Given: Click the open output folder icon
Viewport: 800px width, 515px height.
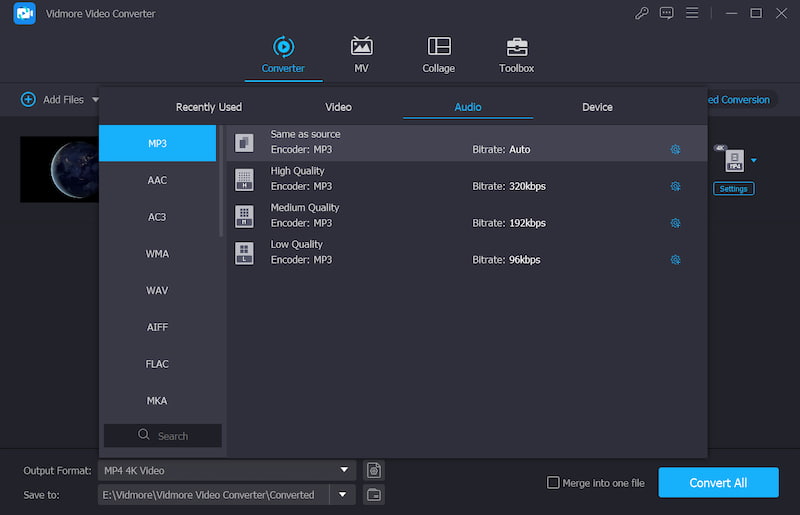Looking at the screenshot, I should tap(373, 494).
